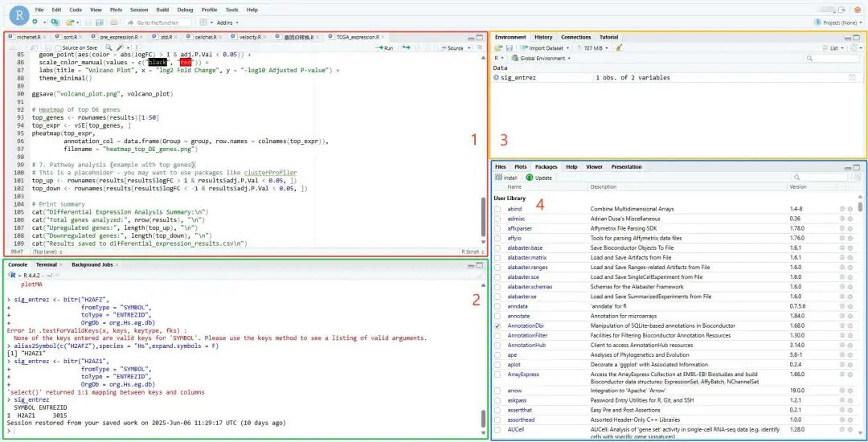Viewport: 868px width, 442px height.
Task: Open the ArrayExpress package link
Action: point(523,374)
